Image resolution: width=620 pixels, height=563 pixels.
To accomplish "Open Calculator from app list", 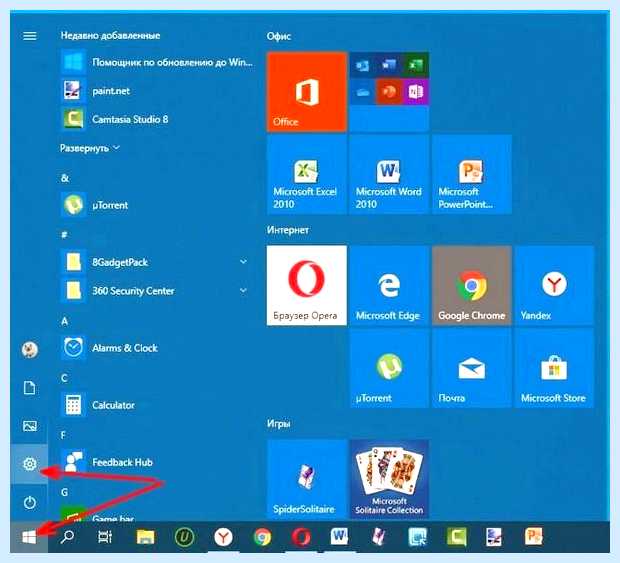I will coord(157,405).
